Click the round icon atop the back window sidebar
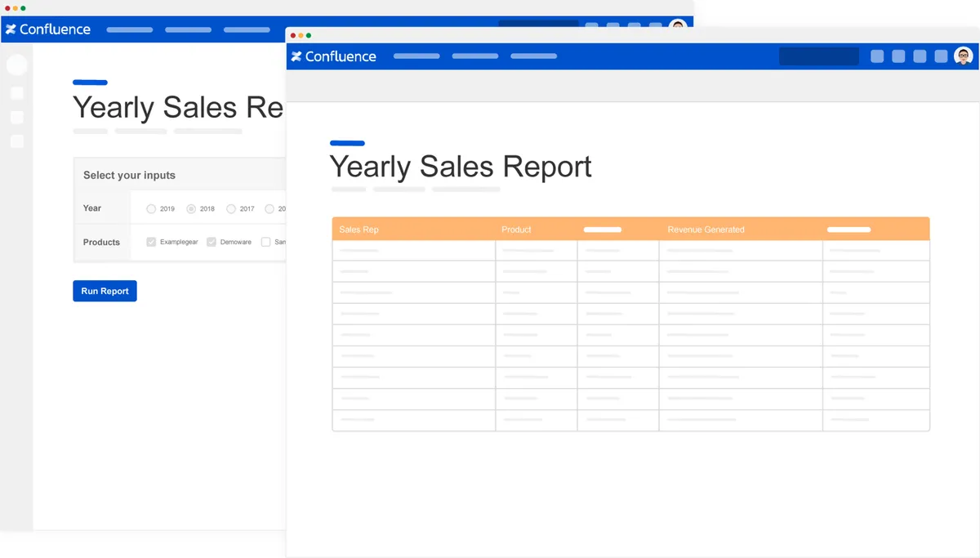 click(16, 65)
